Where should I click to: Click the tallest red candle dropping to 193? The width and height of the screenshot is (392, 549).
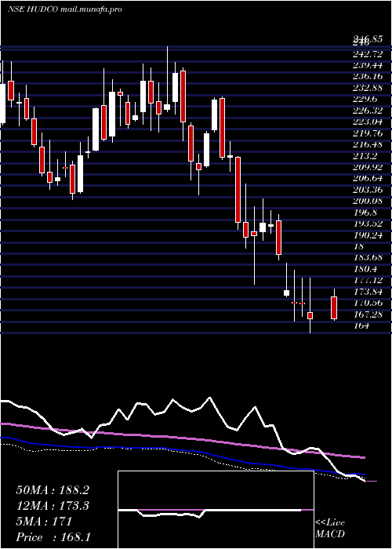[238, 190]
